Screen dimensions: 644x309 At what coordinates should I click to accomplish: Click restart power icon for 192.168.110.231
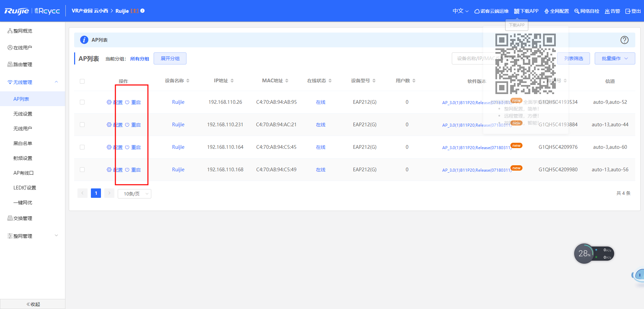(127, 125)
